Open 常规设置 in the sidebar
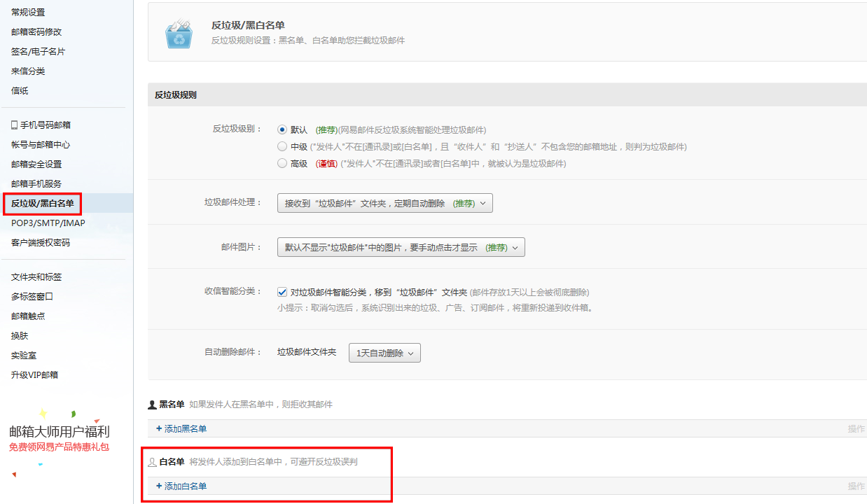The image size is (867, 504). coord(28,13)
